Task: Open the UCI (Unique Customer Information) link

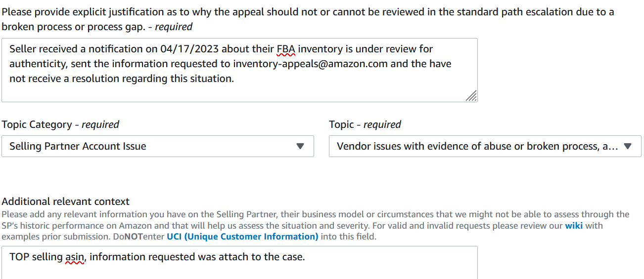Action: pyautogui.click(x=242, y=237)
